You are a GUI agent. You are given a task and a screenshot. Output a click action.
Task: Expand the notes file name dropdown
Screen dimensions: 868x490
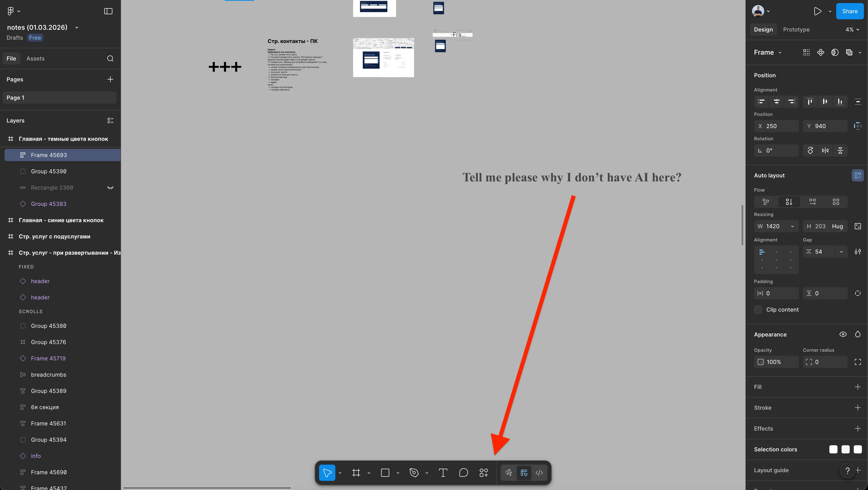point(77,28)
